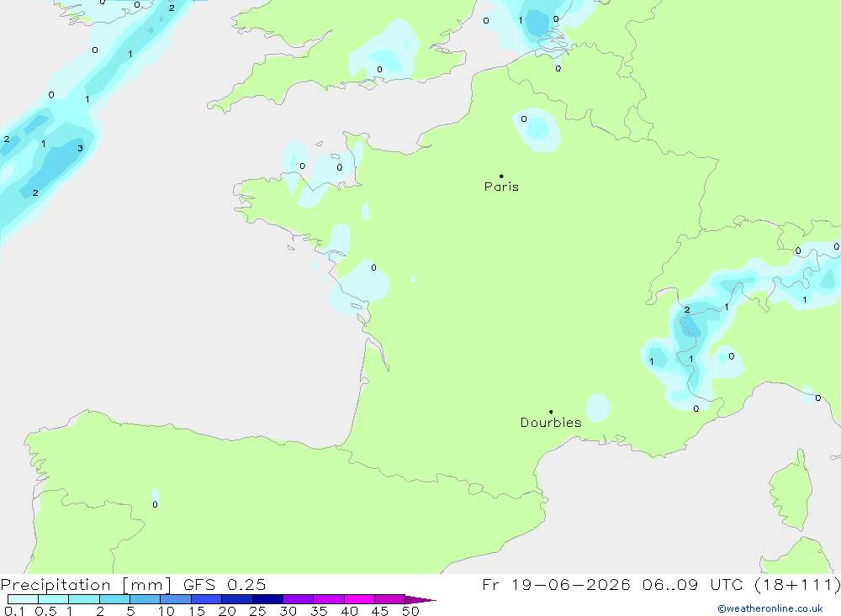Click the Paris city label

(501, 187)
